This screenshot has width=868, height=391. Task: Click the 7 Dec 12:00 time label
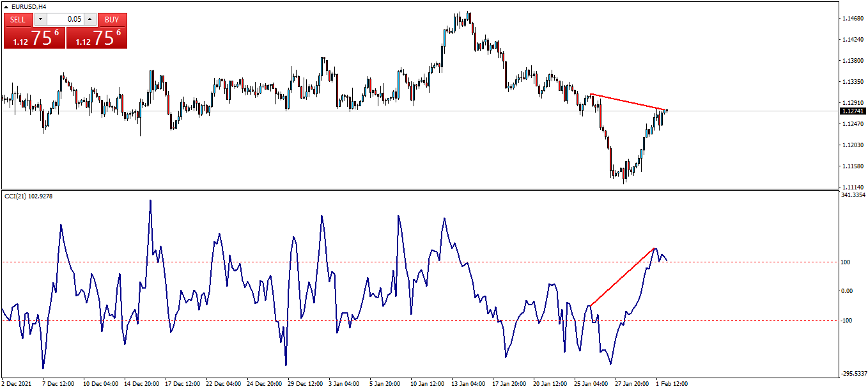[x=59, y=384]
